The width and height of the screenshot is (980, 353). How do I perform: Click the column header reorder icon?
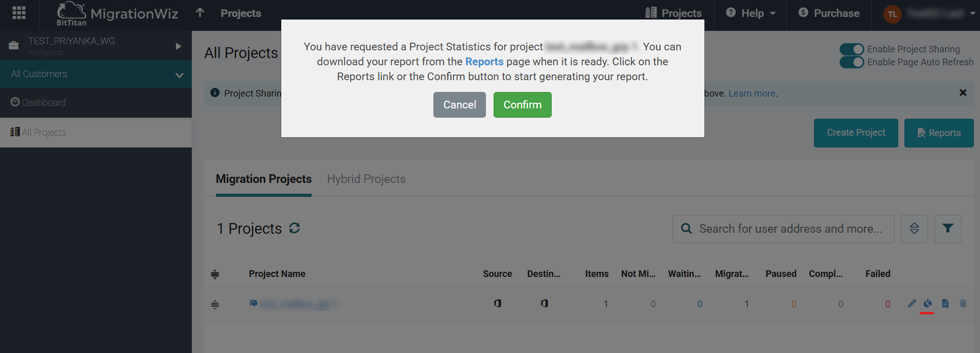215,274
